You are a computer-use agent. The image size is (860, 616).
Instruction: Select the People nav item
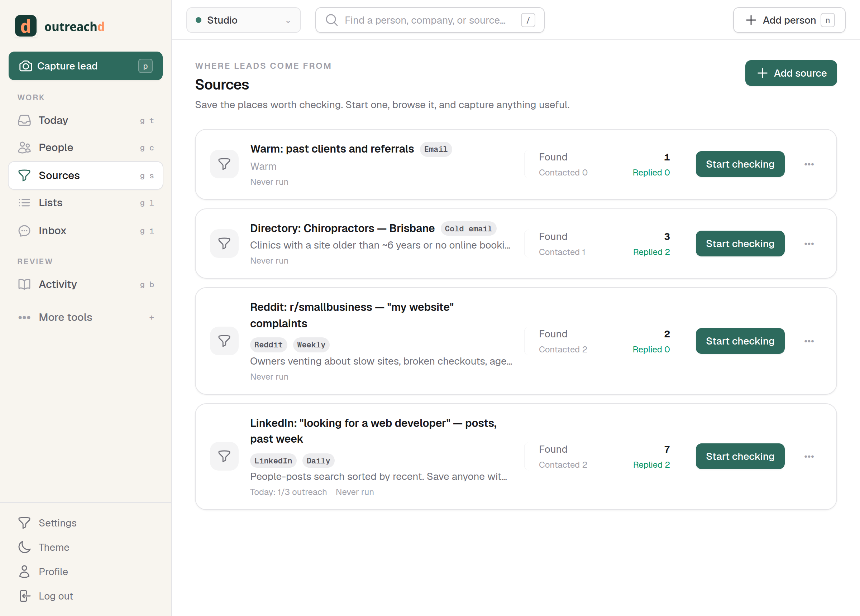pos(86,148)
